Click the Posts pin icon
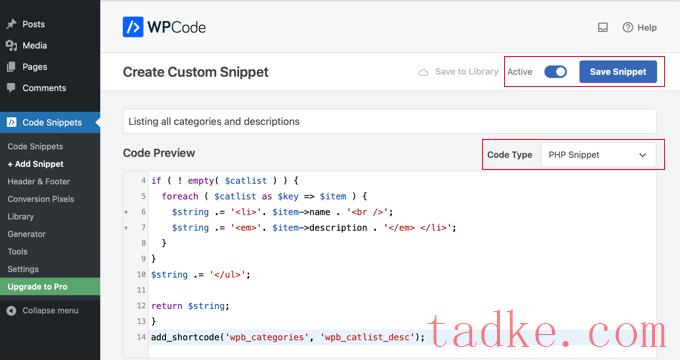Screen dimensions: 680x360 point(11,24)
